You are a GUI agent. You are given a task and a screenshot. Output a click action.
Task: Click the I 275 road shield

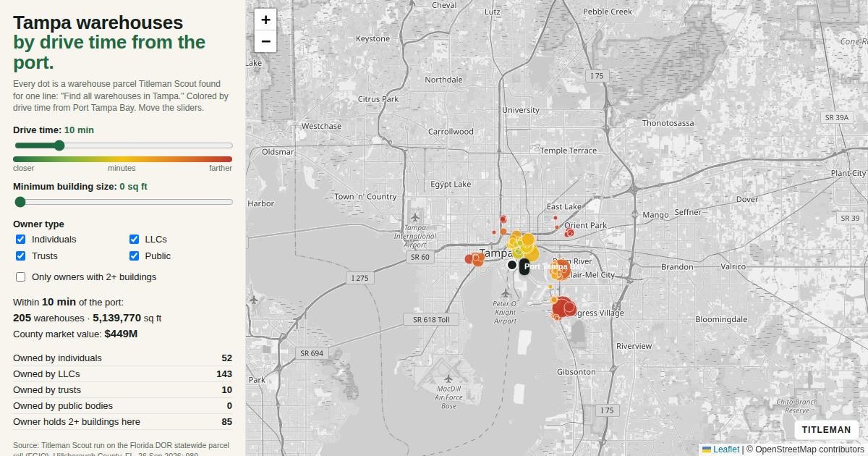tap(359, 278)
